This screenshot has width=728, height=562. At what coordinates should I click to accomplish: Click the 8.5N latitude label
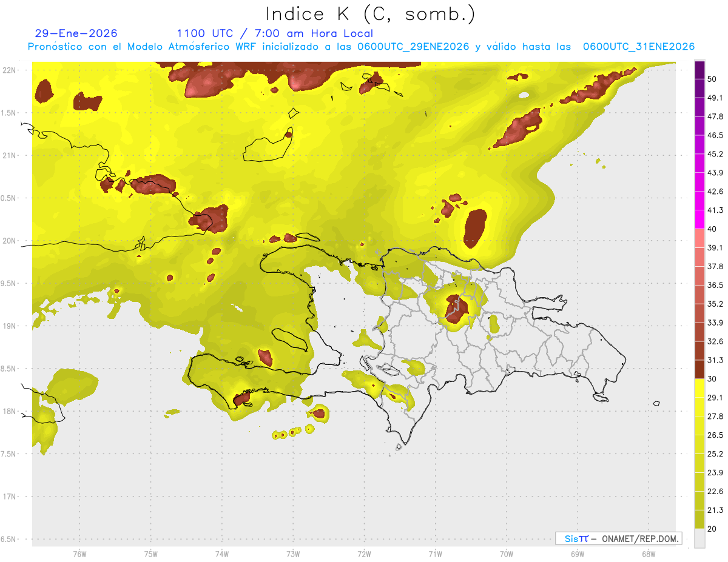tap(9, 369)
